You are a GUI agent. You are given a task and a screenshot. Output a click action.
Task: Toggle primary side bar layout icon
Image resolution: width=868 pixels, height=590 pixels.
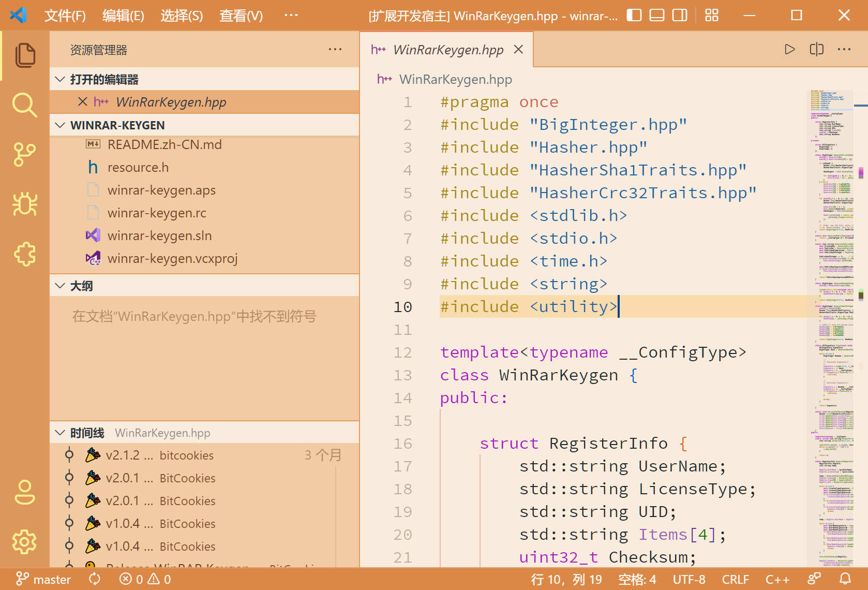[634, 16]
